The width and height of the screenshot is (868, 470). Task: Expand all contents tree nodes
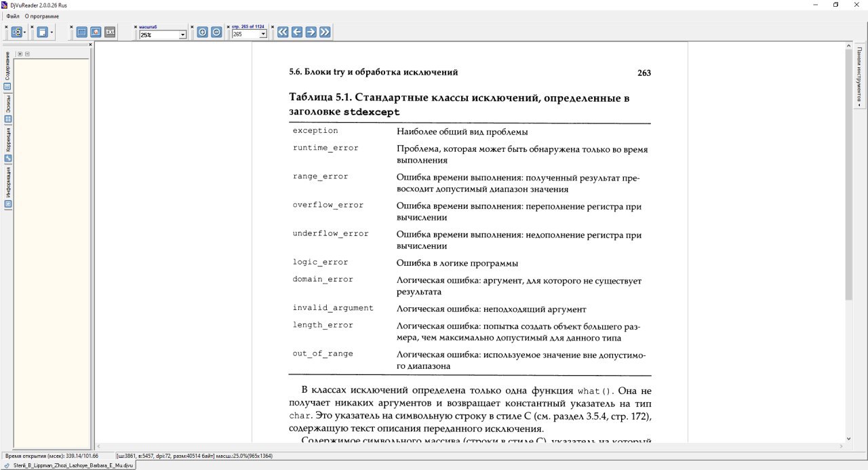click(x=20, y=54)
